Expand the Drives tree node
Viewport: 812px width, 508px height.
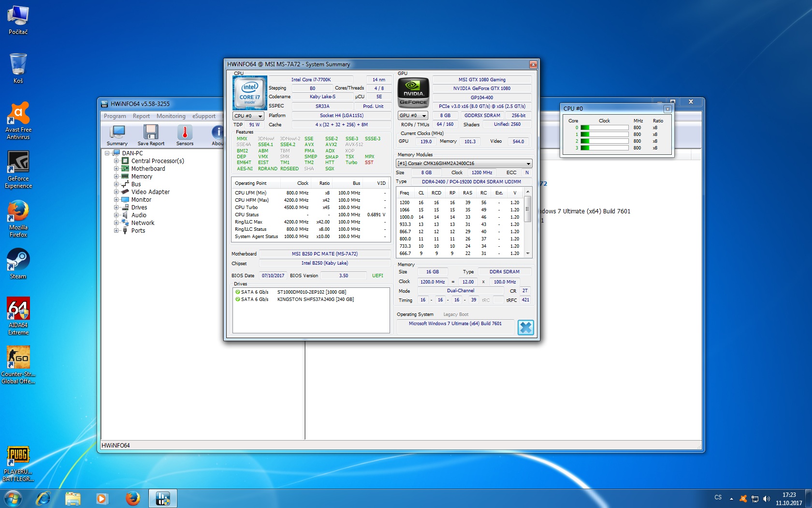(x=116, y=208)
